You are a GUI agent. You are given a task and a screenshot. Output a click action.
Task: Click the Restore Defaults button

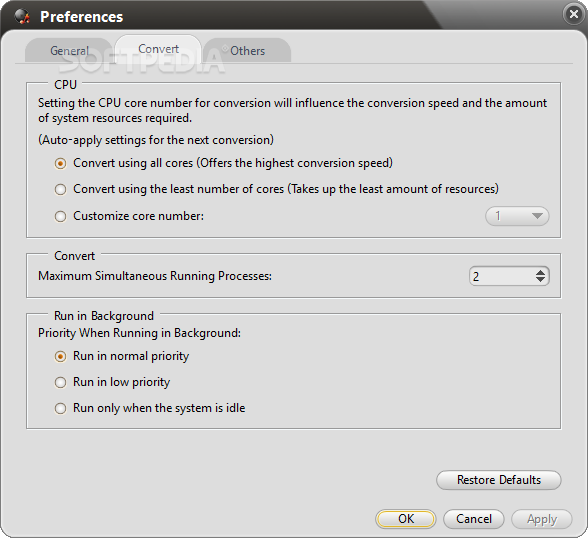point(499,480)
